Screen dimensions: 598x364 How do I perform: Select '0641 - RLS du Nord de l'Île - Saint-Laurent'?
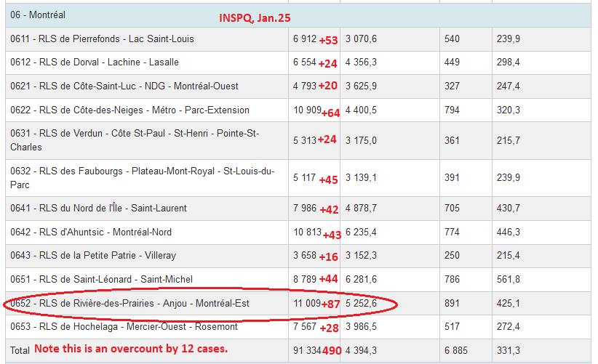(x=98, y=209)
